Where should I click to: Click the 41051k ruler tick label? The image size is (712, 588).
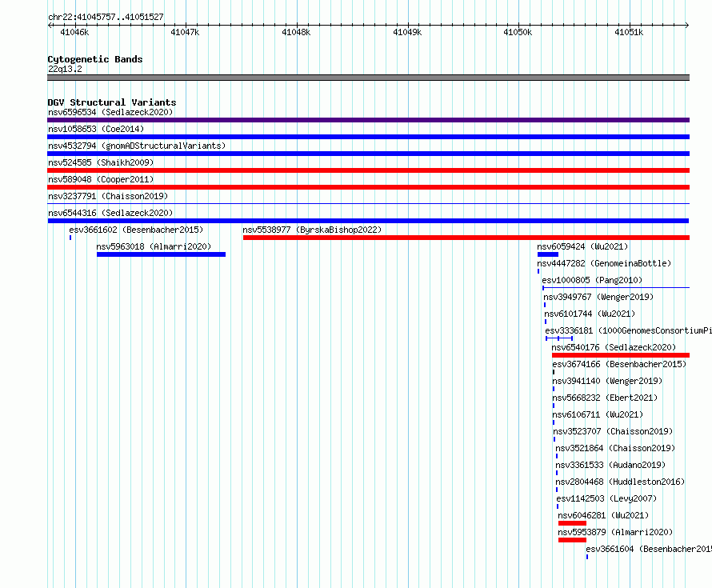coord(629,32)
